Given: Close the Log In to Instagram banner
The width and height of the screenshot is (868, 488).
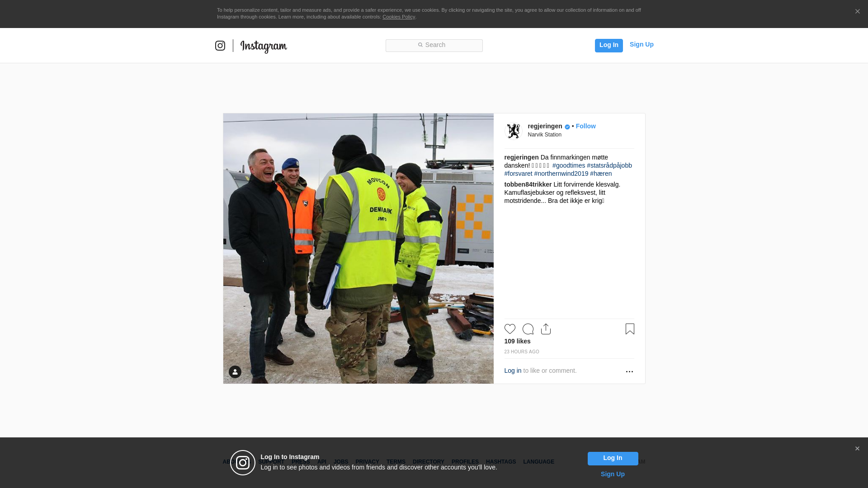Looking at the screenshot, I should pyautogui.click(x=857, y=449).
